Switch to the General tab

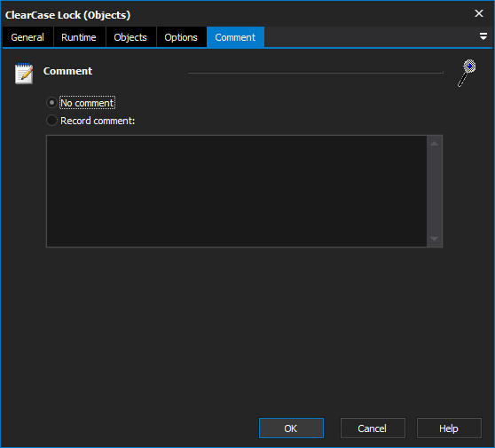pos(27,37)
